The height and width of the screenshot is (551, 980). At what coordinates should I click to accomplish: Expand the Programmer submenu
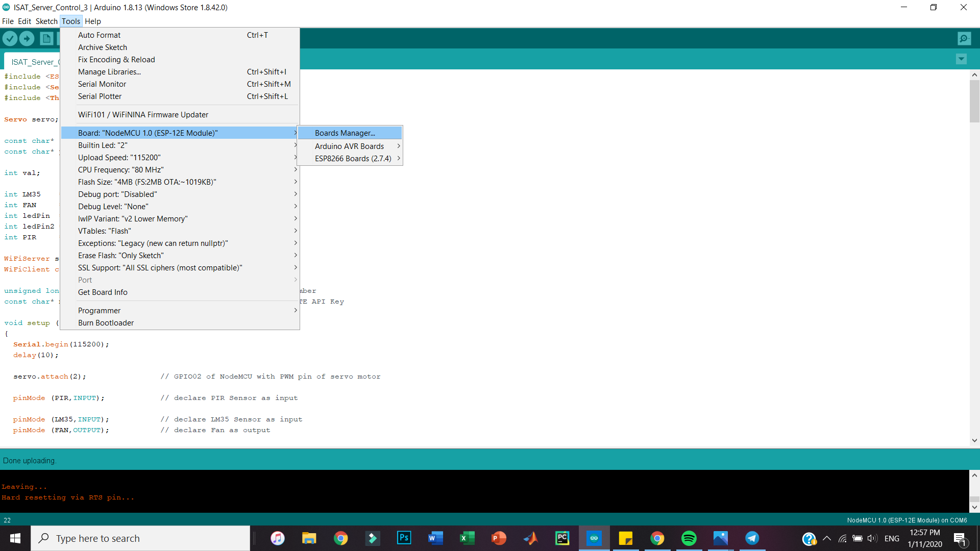pyautogui.click(x=180, y=311)
